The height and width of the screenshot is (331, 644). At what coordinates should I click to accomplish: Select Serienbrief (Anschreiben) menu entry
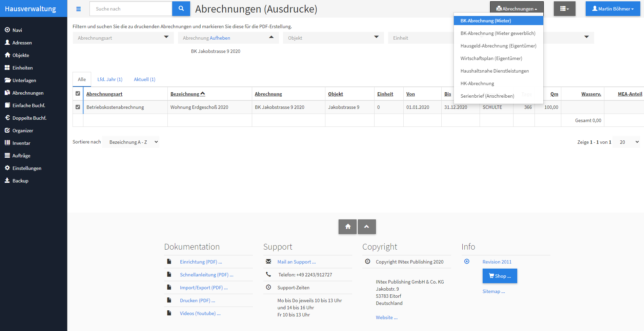(x=498, y=96)
